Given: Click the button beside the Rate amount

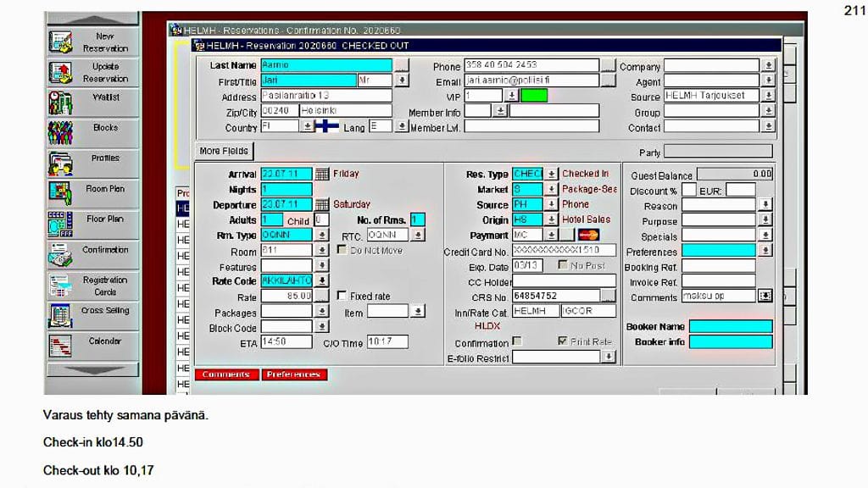Looking at the screenshot, I should (x=321, y=296).
